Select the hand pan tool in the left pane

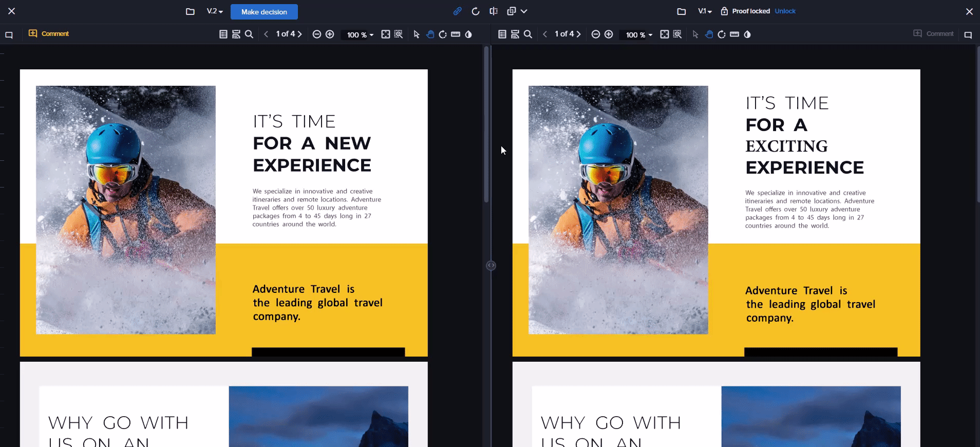click(430, 34)
